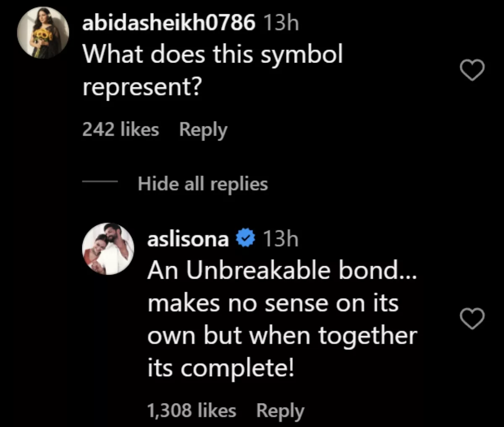Click the text "What does this symbol"
This screenshot has width=504, height=427.
[x=213, y=54]
